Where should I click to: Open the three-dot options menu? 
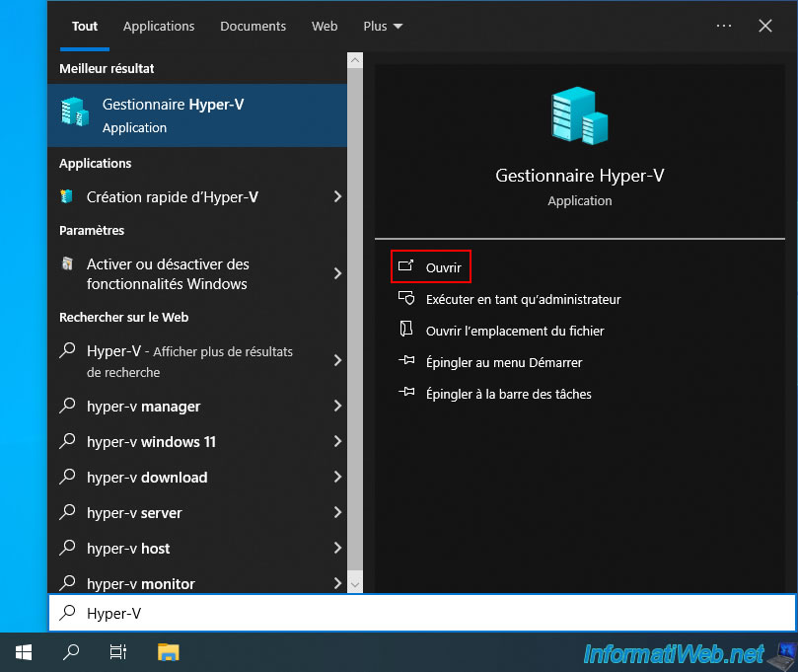(x=724, y=26)
